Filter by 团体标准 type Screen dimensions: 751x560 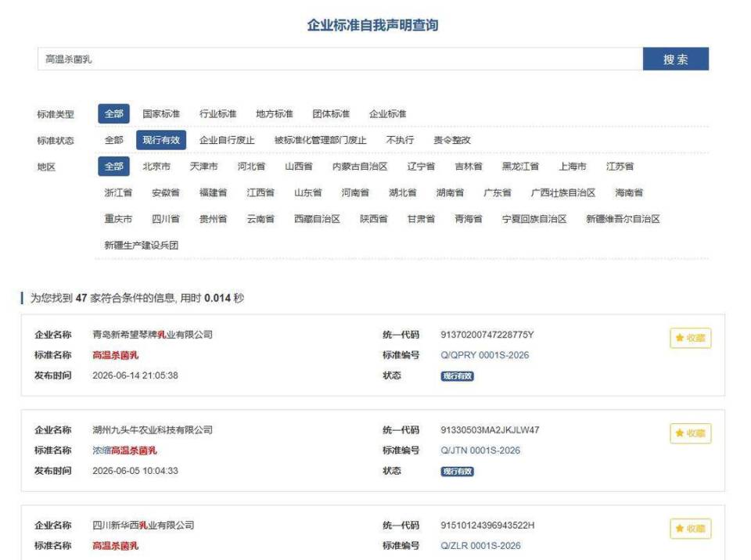(331, 114)
